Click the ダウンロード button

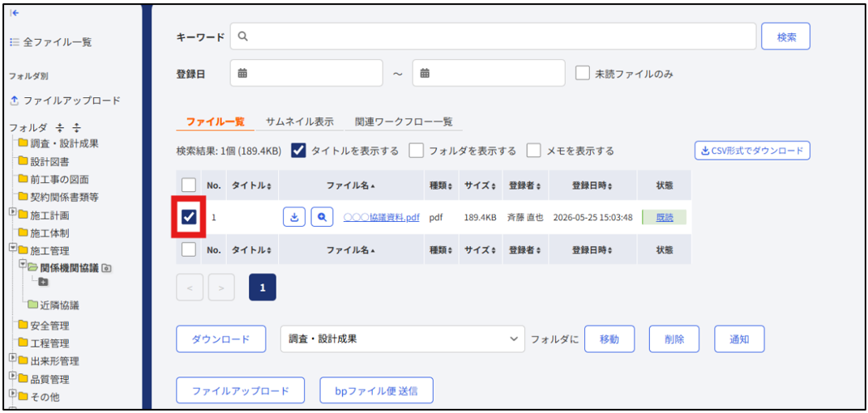221,339
